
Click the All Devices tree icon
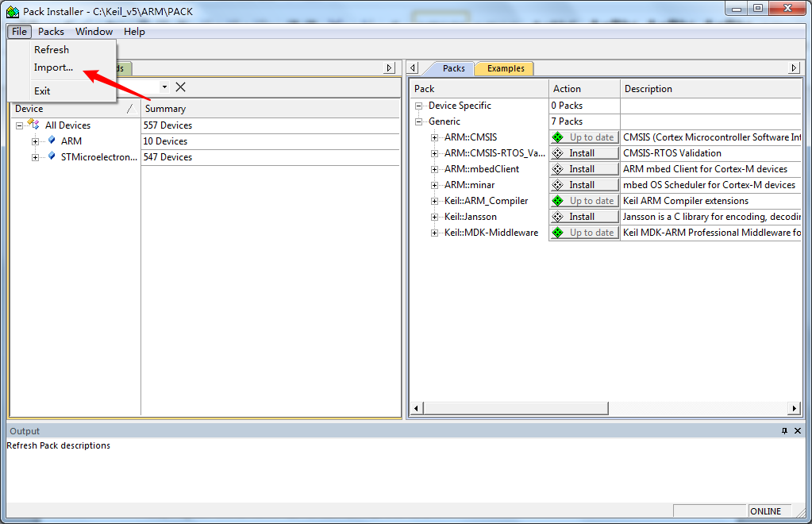pyautogui.click(x=33, y=125)
